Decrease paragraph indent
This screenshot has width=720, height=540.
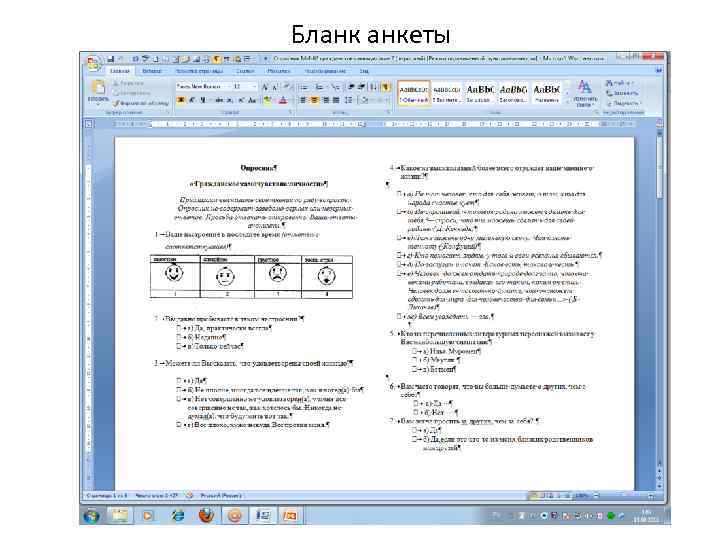point(351,86)
